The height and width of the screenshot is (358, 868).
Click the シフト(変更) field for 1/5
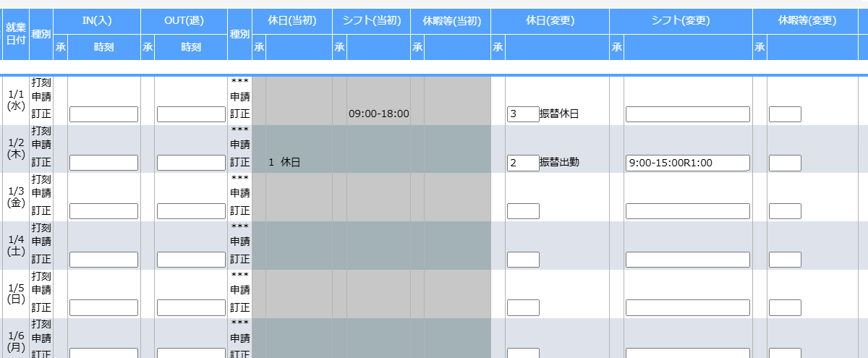687,308
